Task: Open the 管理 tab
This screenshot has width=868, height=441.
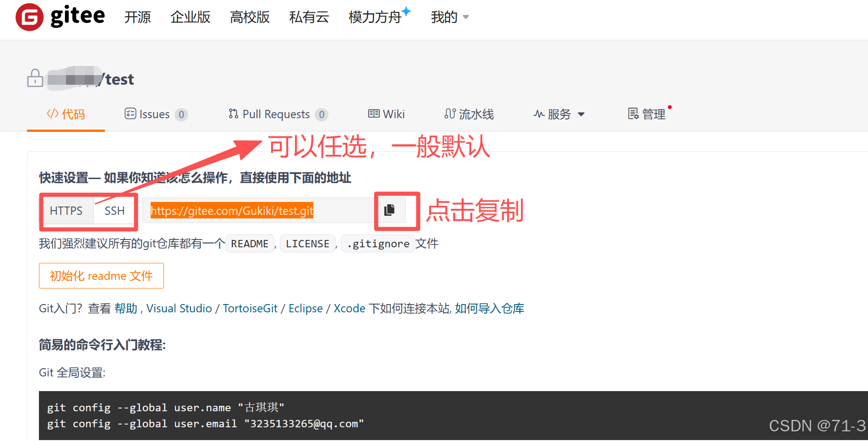Action: [647, 114]
